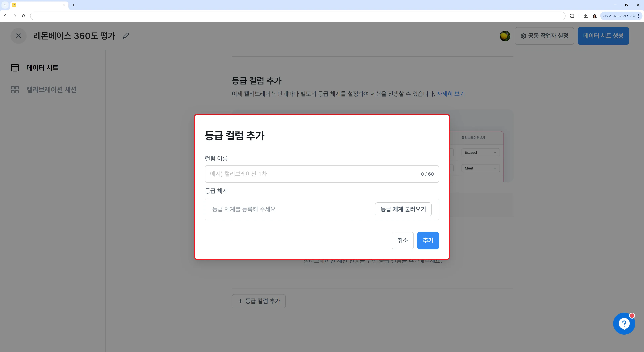Open browser extensions puzzle icon
This screenshot has height=352, width=644.
[572, 16]
